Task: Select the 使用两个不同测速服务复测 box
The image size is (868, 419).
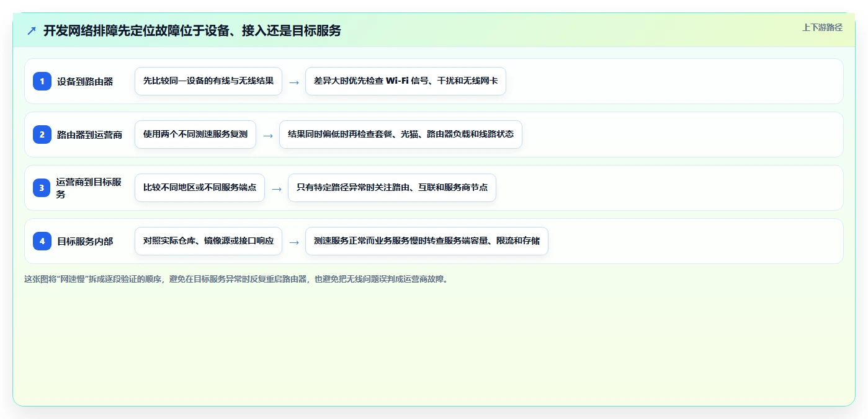Action: click(195, 135)
